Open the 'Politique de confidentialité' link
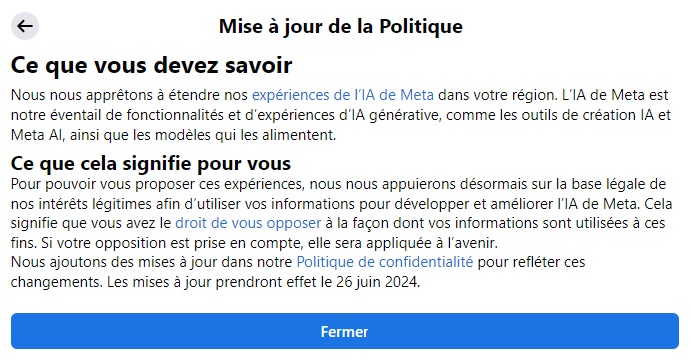The image size is (691, 363). (x=385, y=262)
